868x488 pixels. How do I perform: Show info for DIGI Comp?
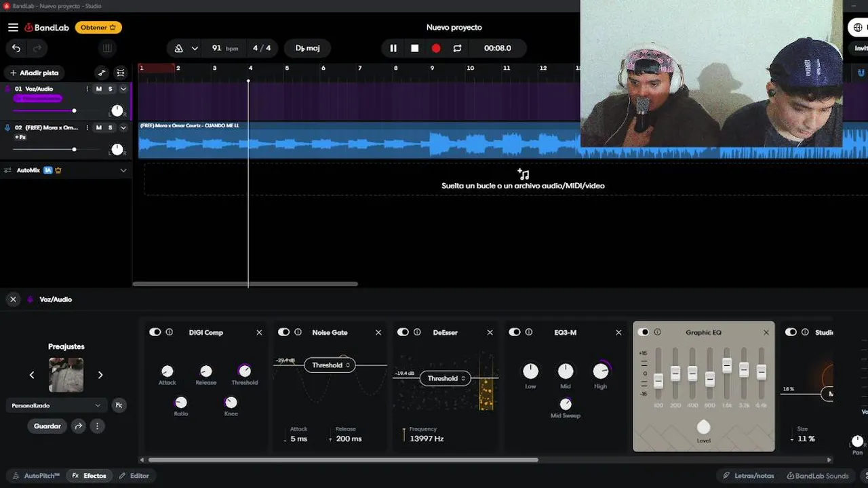[170, 332]
